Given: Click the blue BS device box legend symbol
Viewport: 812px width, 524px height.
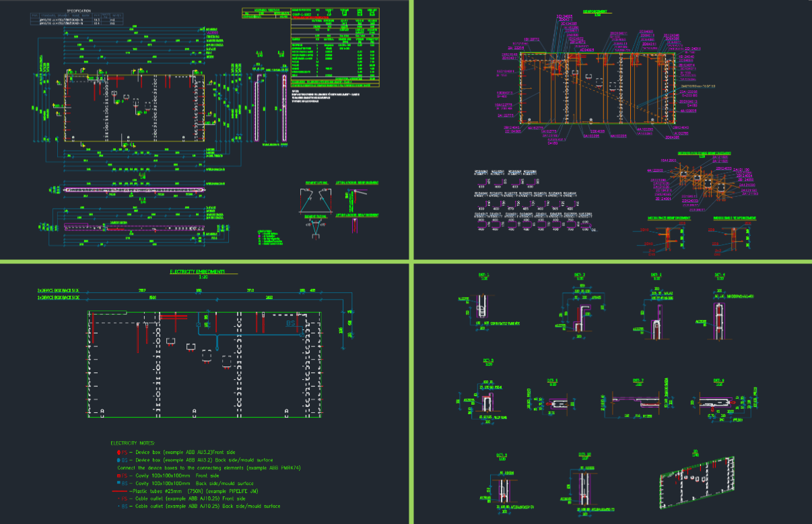Looking at the screenshot, I should pos(120,459).
